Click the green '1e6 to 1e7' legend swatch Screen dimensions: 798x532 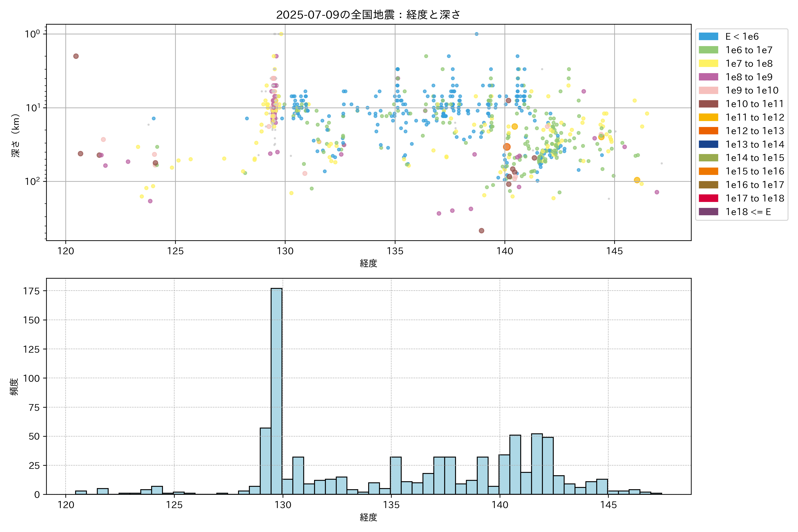pyautogui.click(x=708, y=50)
